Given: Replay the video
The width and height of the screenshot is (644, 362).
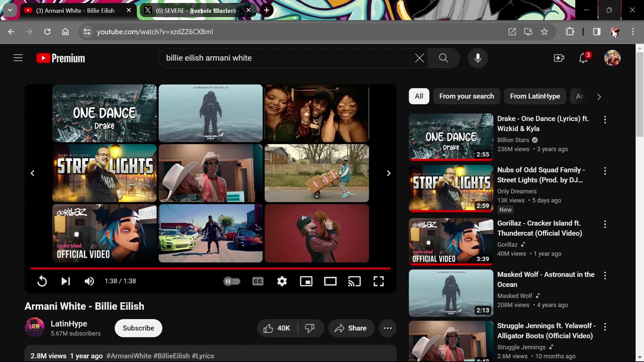Looking at the screenshot, I should [x=42, y=281].
